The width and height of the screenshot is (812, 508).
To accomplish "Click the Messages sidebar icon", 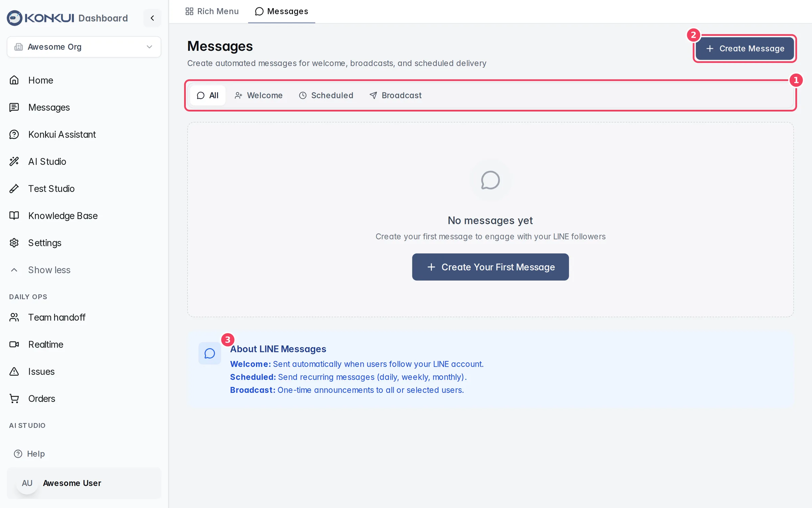I will pyautogui.click(x=14, y=107).
